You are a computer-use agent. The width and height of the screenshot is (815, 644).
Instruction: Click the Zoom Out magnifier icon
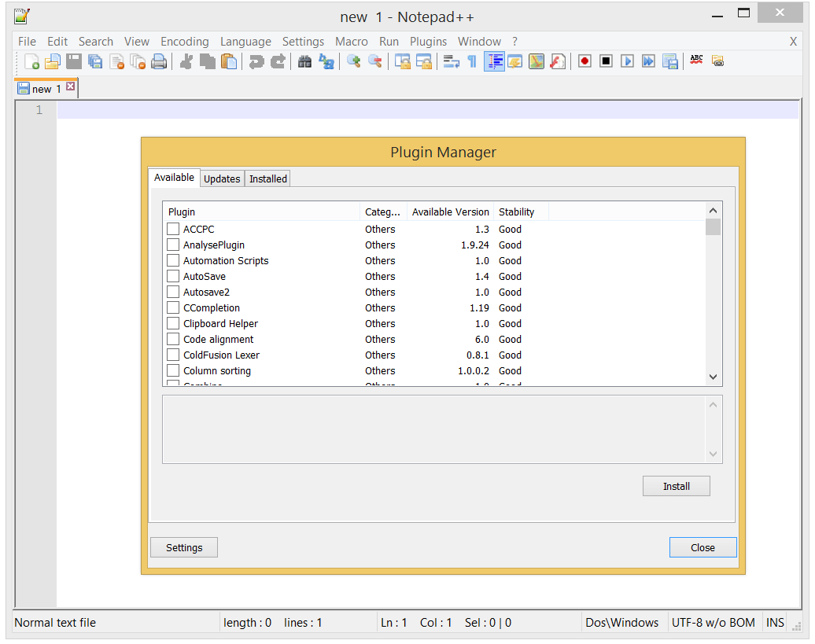coord(375,61)
